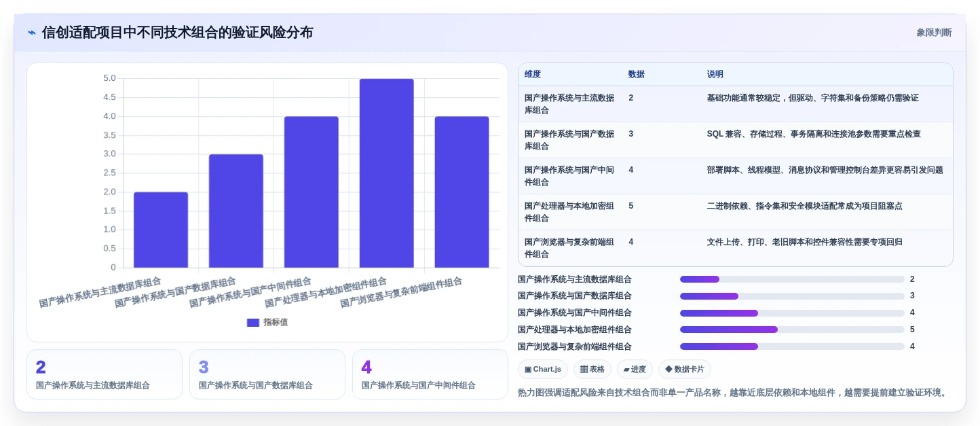Click progress value 5 at row end

pos(912,330)
